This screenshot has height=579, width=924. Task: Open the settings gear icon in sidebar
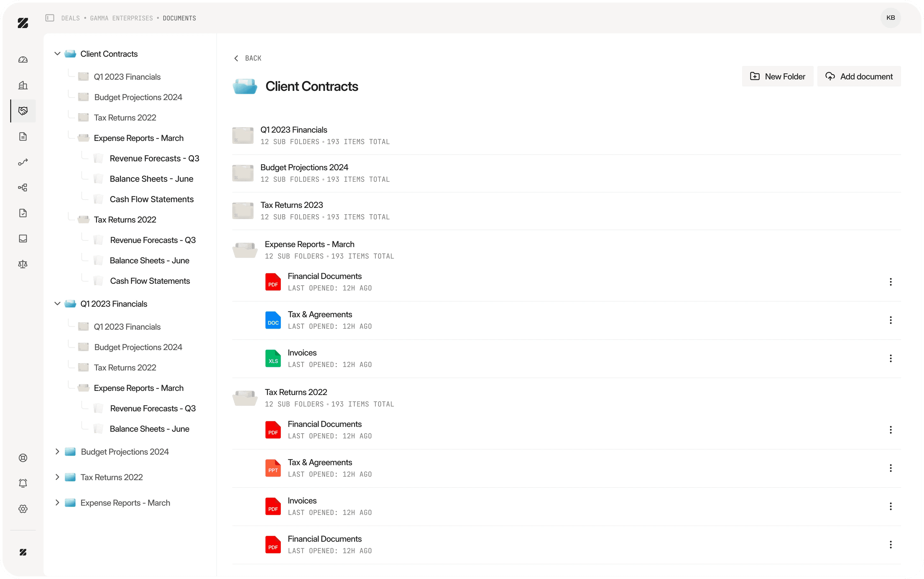[23, 509]
